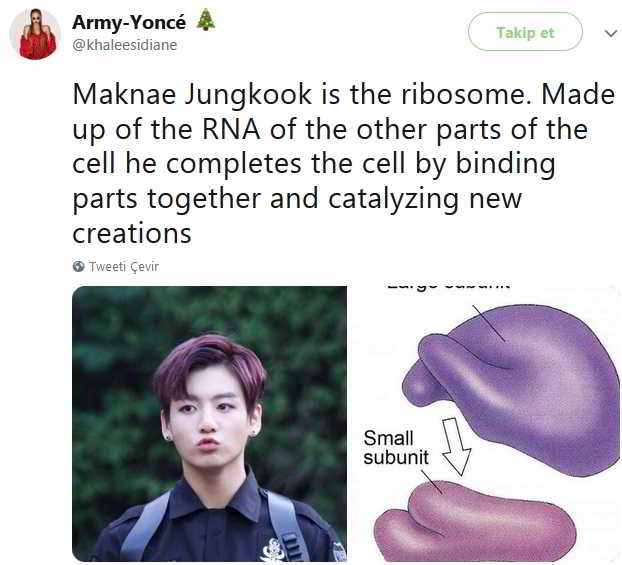The height and width of the screenshot is (565, 622).
Task: Click the cropped Large subunit label
Action: pos(448,286)
